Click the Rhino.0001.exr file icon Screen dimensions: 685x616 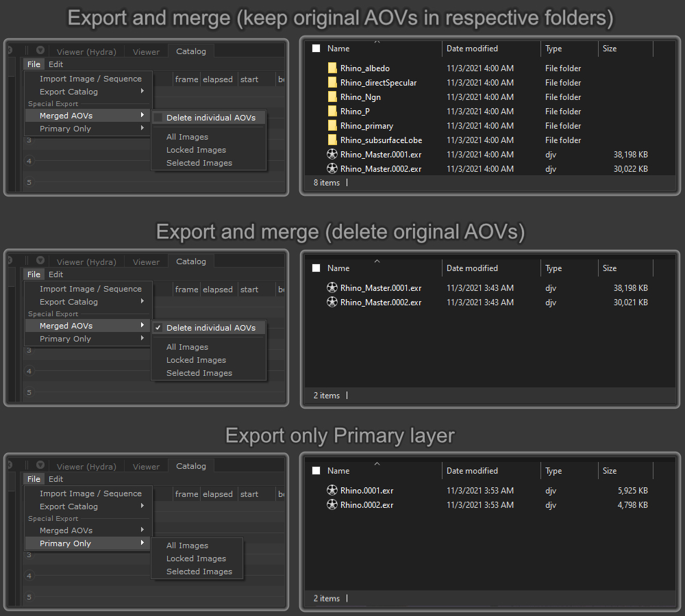(332, 490)
